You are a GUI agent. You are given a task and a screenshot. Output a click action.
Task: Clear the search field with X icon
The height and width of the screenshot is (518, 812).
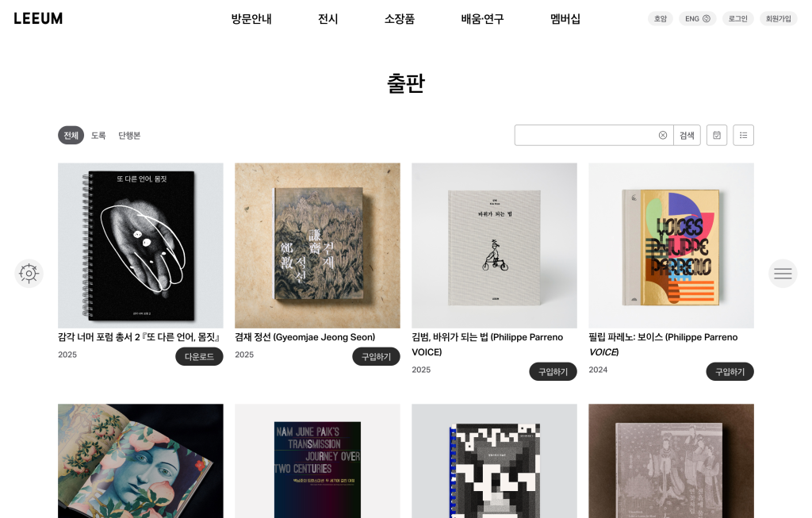click(x=662, y=135)
